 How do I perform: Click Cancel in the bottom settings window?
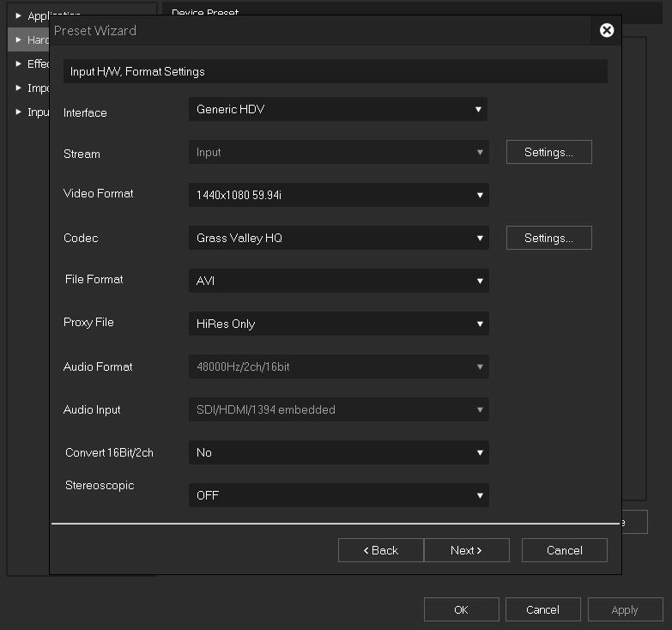click(542, 609)
